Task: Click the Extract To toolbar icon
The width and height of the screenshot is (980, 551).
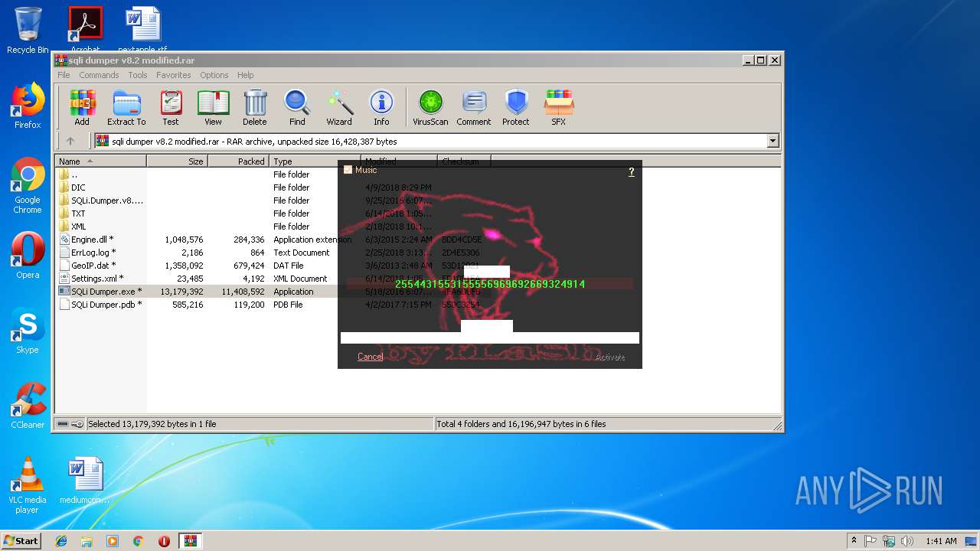Action: click(x=126, y=108)
